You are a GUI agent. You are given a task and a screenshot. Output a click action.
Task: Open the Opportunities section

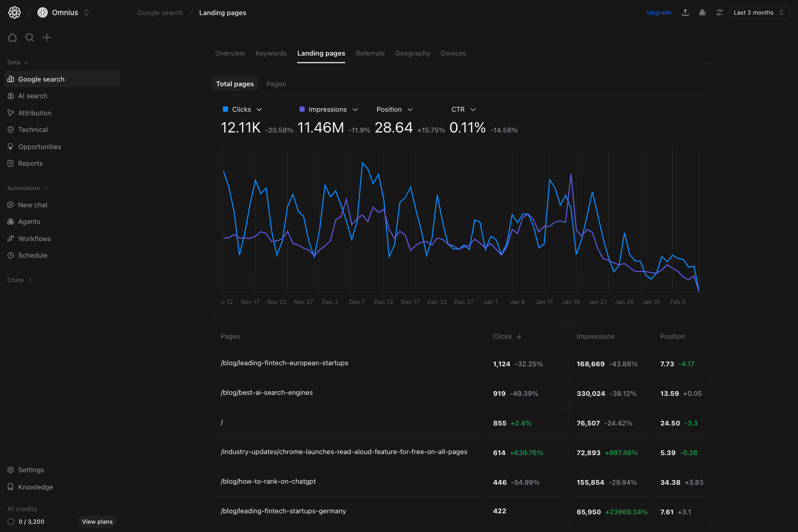[x=39, y=147]
